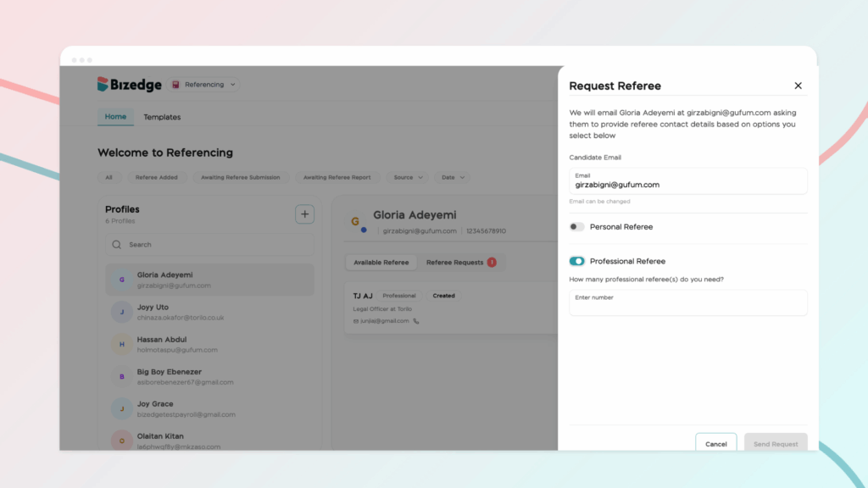This screenshot has height=488, width=868.
Task: Select the All filter chip
Action: tap(109, 178)
